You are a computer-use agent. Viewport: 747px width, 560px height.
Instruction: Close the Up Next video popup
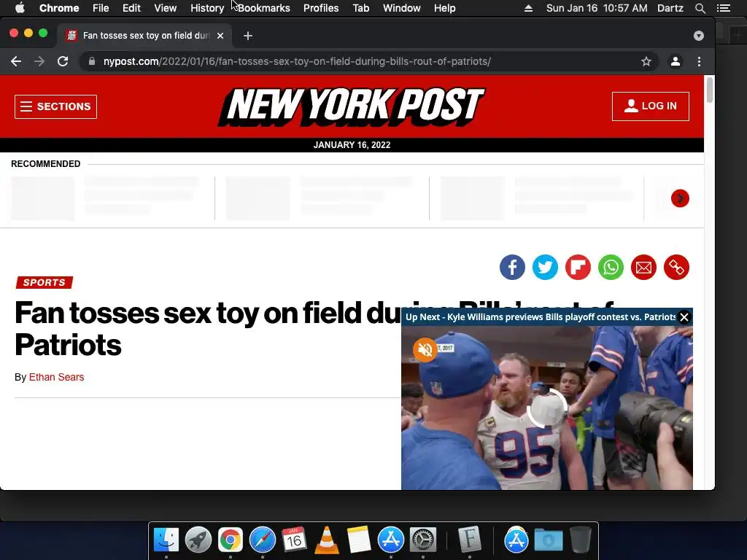(x=684, y=317)
